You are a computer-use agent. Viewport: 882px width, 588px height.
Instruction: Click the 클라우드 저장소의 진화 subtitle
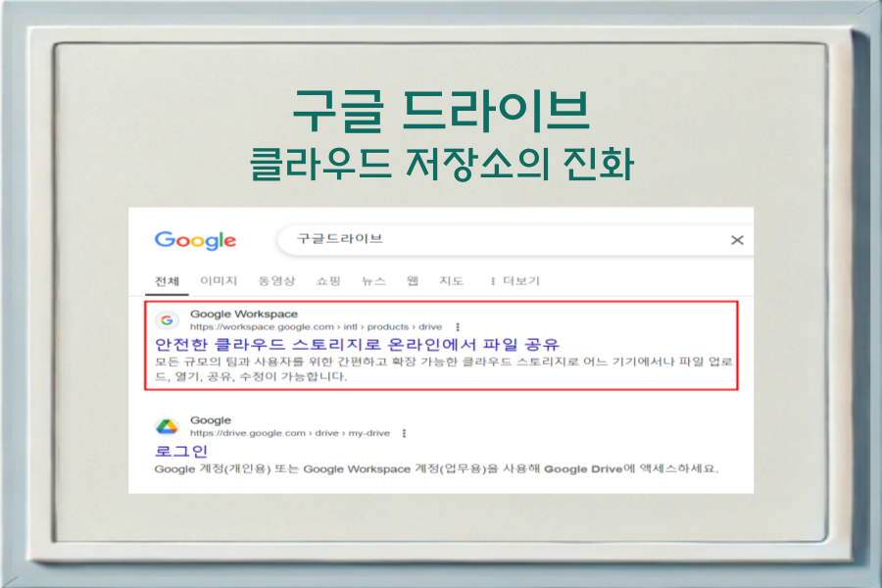[x=442, y=164]
